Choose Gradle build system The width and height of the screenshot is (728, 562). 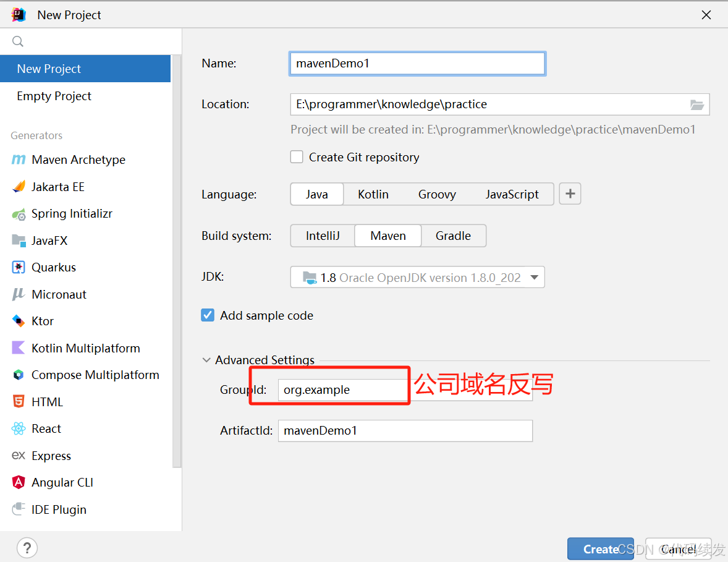coord(453,236)
